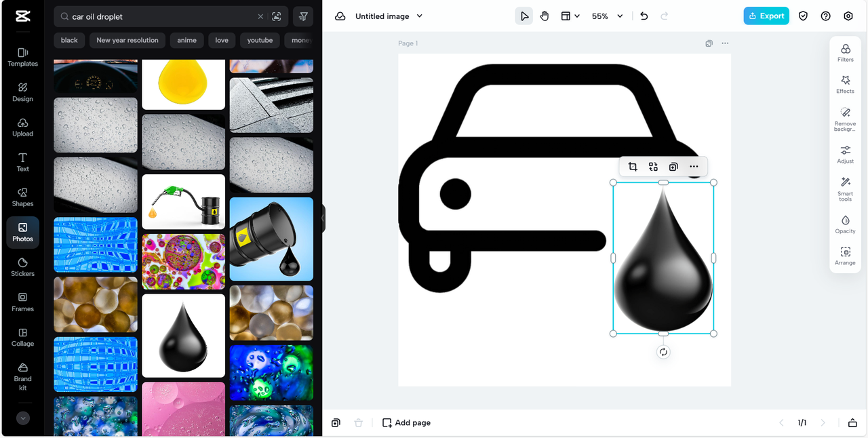The width and height of the screenshot is (868, 438).
Task: Pick the yellow oil drop photo
Action: click(x=183, y=84)
